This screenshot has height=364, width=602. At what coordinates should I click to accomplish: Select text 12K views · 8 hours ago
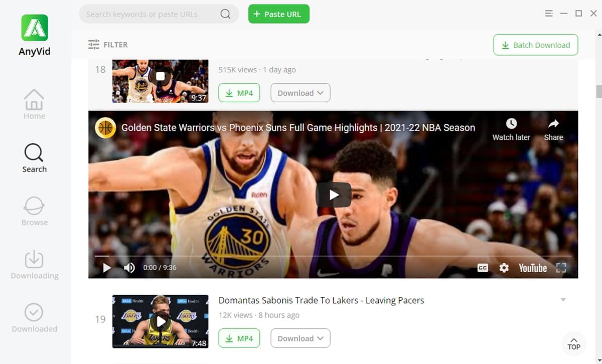[259, 315]
